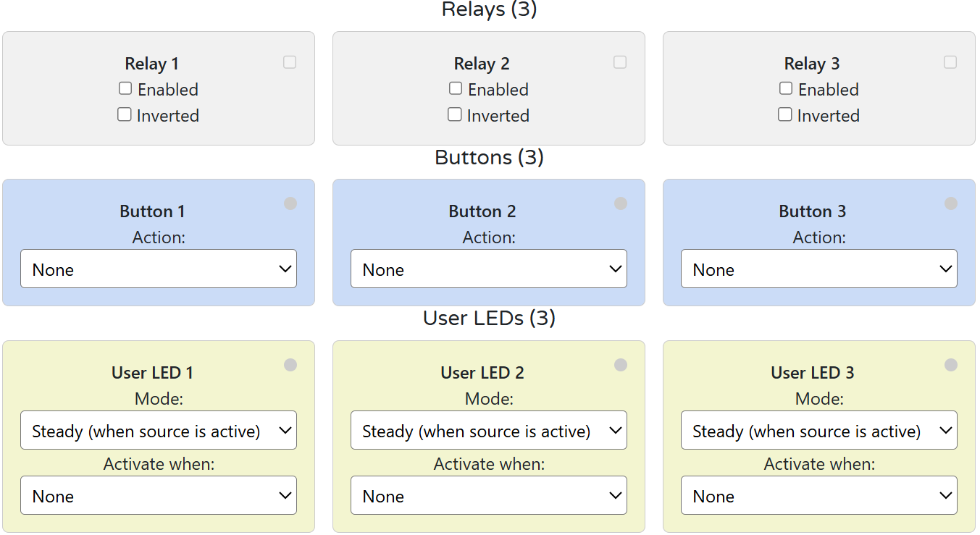
Task: Invert Relay 2
Action: click(x=455, y=114)
